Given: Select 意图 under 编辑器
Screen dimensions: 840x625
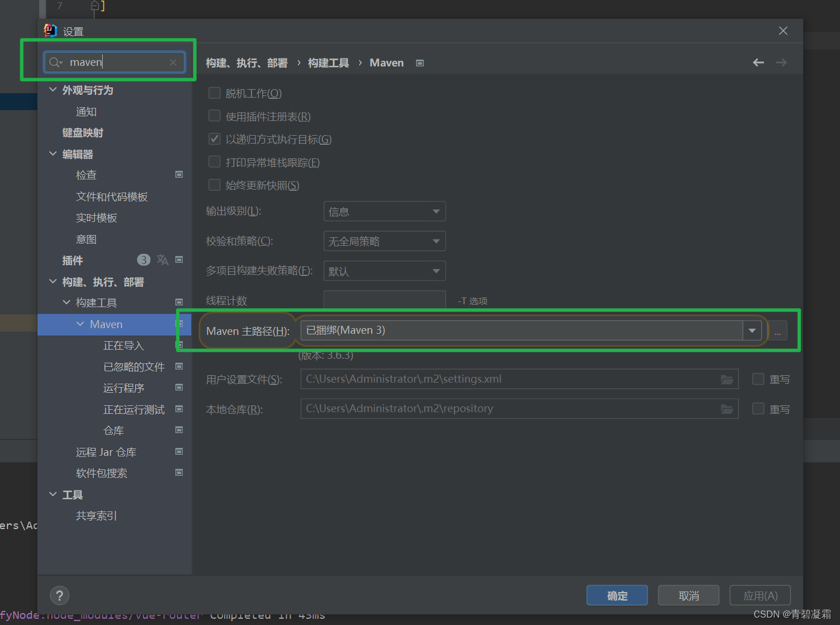Looking at the screenshot, I should pyautogui.click(x=86, y=239).
